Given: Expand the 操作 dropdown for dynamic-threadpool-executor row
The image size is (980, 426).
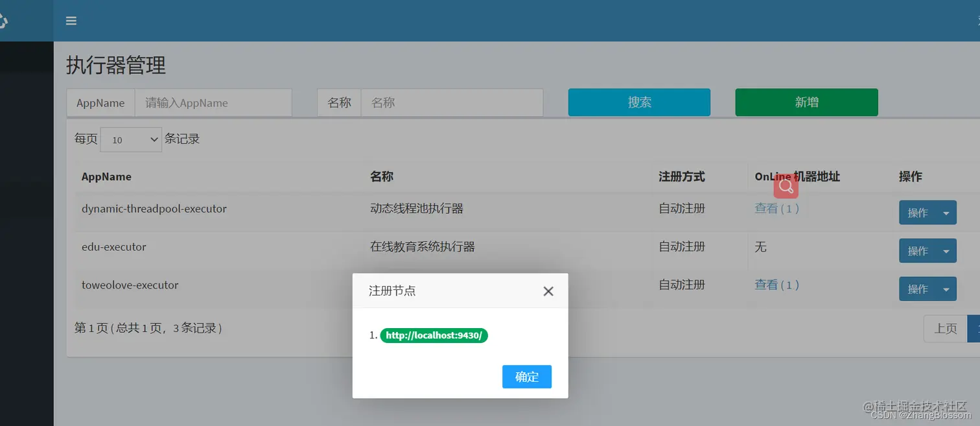Looking at the screenshot, I should click(x=927, y=212).
